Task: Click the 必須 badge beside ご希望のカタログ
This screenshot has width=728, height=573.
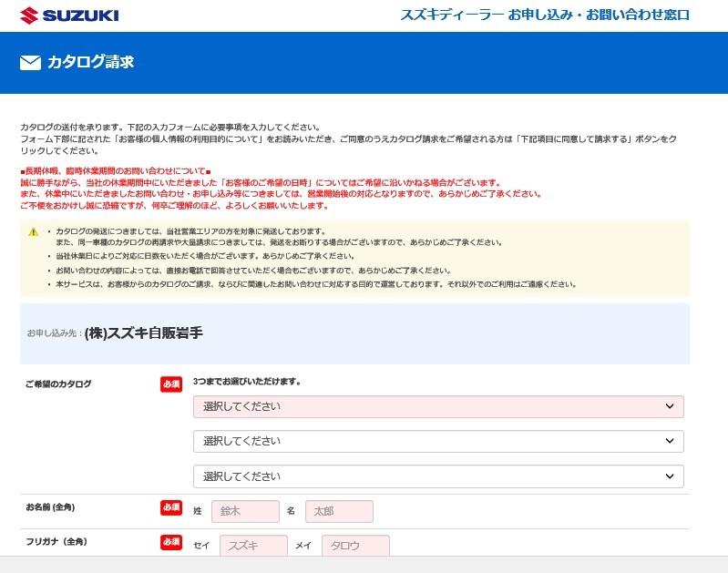Action: [171, 384]
